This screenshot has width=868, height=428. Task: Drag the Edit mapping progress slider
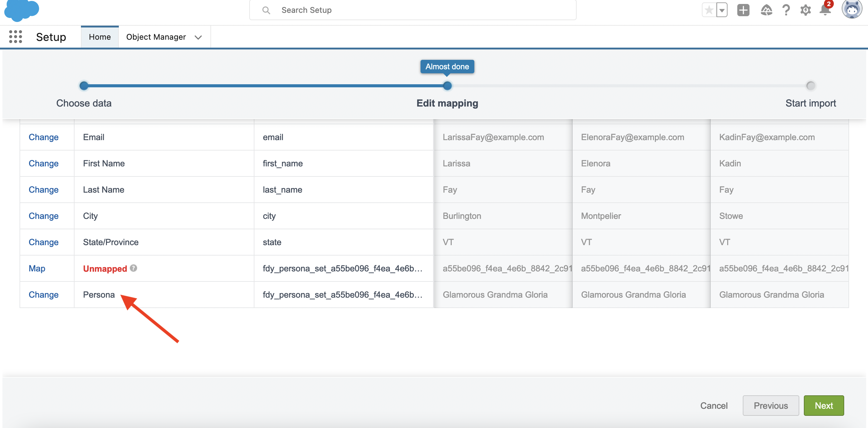pos(447,86)
